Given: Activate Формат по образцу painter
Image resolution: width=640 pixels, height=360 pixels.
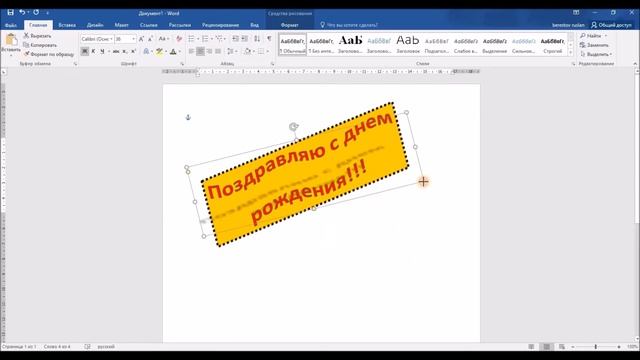Looking at the screenshot, I should coord(49,54).
